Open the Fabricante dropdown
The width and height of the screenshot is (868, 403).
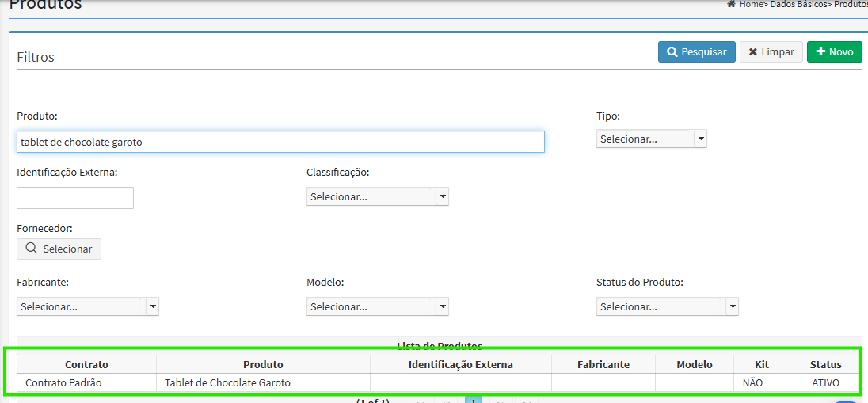click(x=88, y=306)
